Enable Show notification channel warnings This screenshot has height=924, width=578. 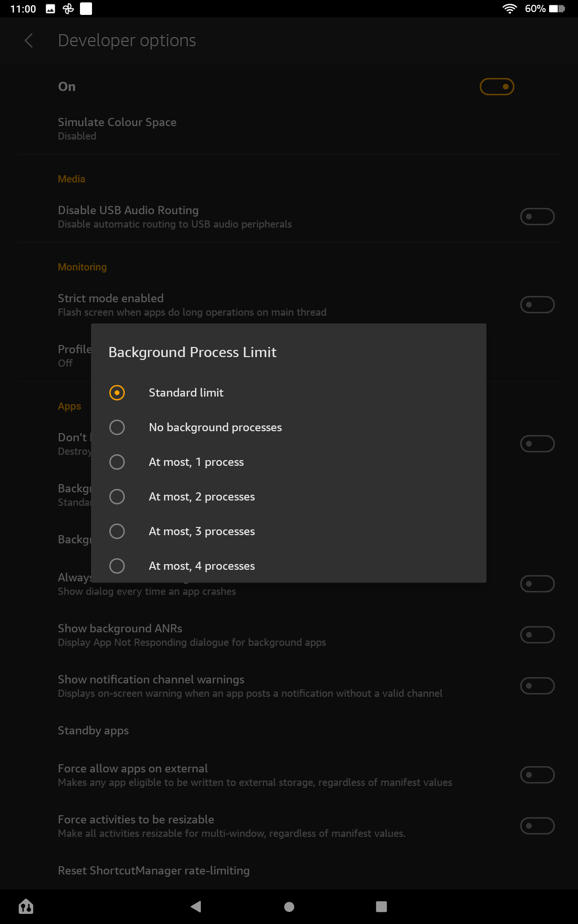537,685
